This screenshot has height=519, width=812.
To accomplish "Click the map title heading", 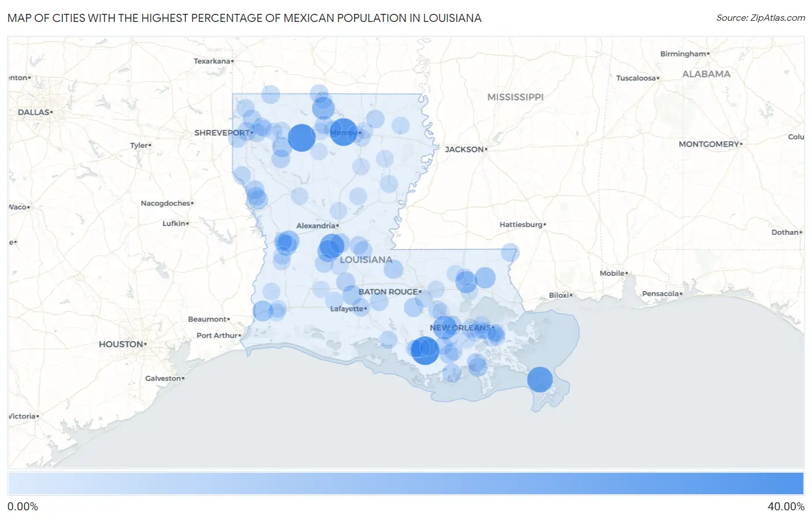I will (x=244, y=18).
